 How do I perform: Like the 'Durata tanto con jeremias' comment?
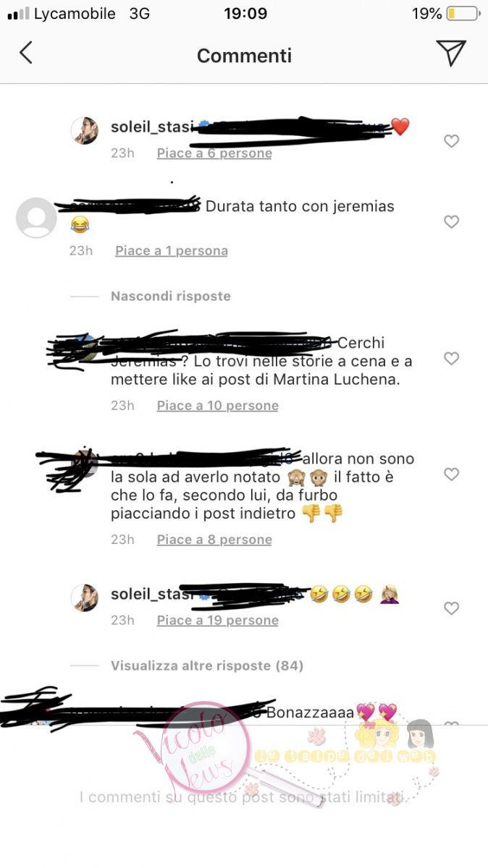point(451,221)
